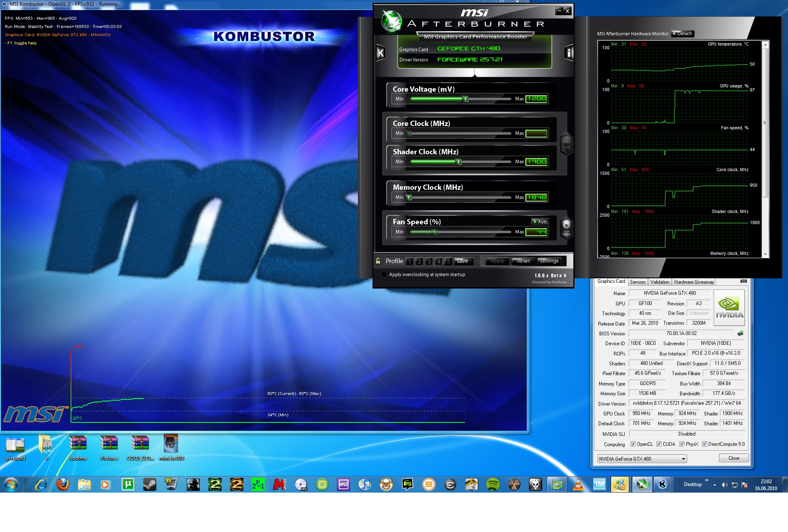Click the Memory Clock value field 1848
This screenshot has width=788, height=532.
click(536, 197)
